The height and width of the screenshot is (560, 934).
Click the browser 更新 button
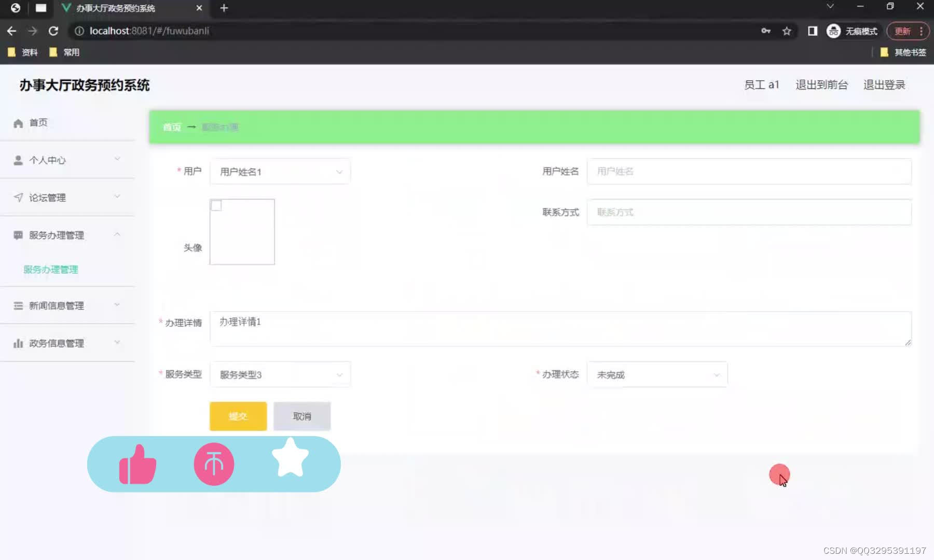click(908, 31)
